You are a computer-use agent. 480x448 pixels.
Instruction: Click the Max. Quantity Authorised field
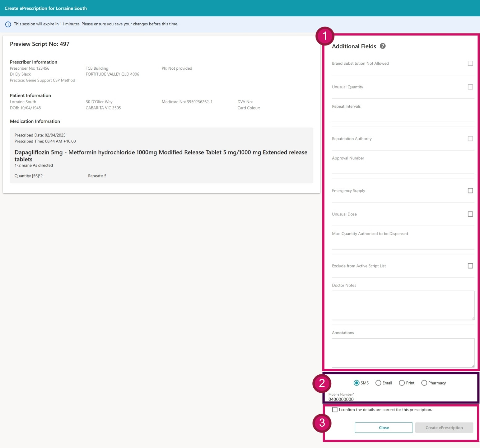tap(403, 244)
